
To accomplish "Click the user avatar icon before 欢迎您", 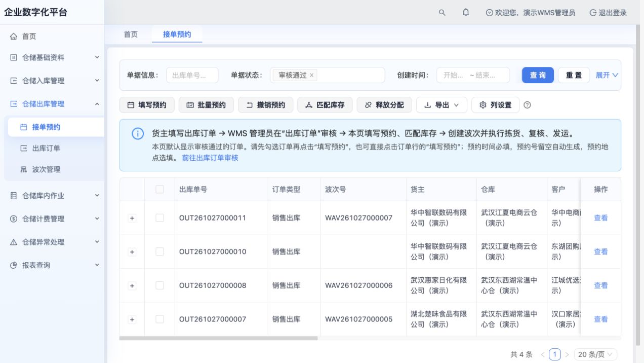I will tap(489, 13).
